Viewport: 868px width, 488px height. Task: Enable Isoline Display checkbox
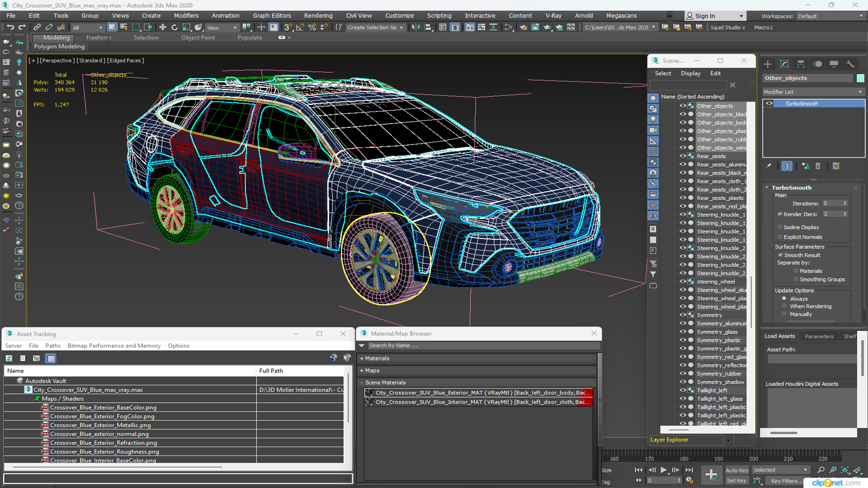[780, 227]
